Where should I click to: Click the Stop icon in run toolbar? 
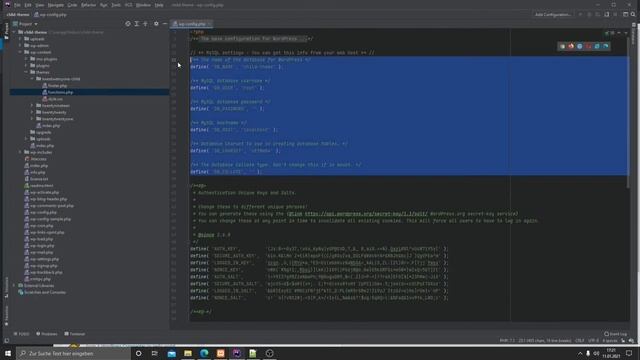[616, 14]
